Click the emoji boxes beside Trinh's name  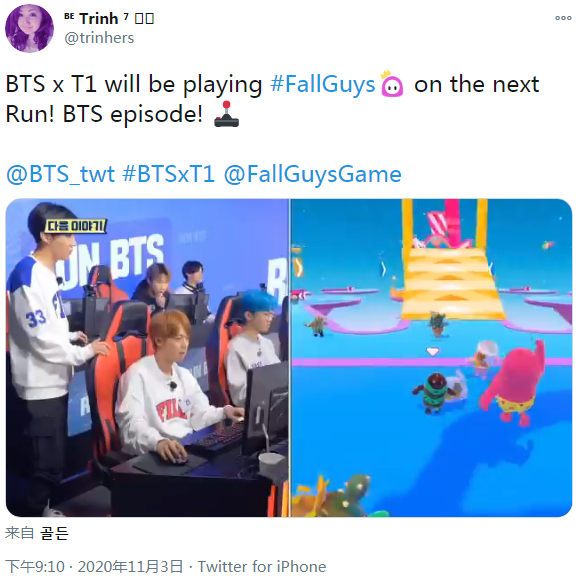144,18
